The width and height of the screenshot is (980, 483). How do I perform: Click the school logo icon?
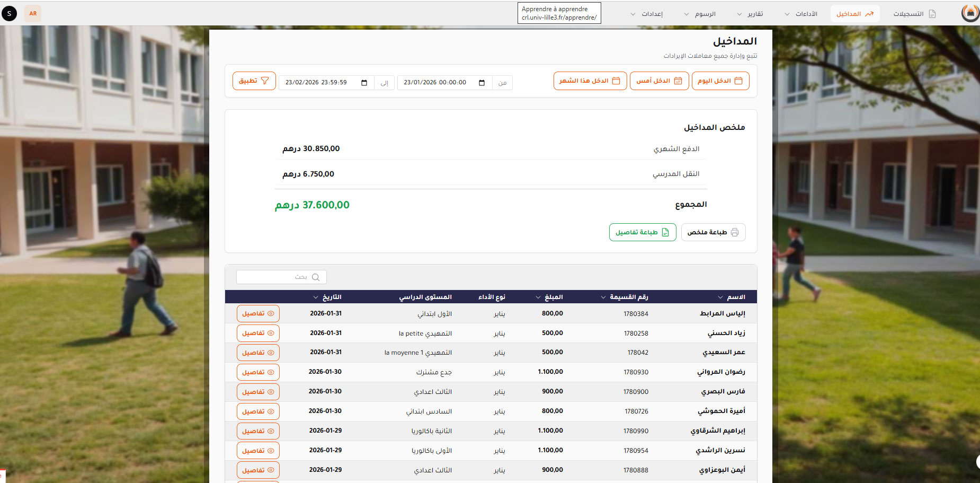pos(970,13)
